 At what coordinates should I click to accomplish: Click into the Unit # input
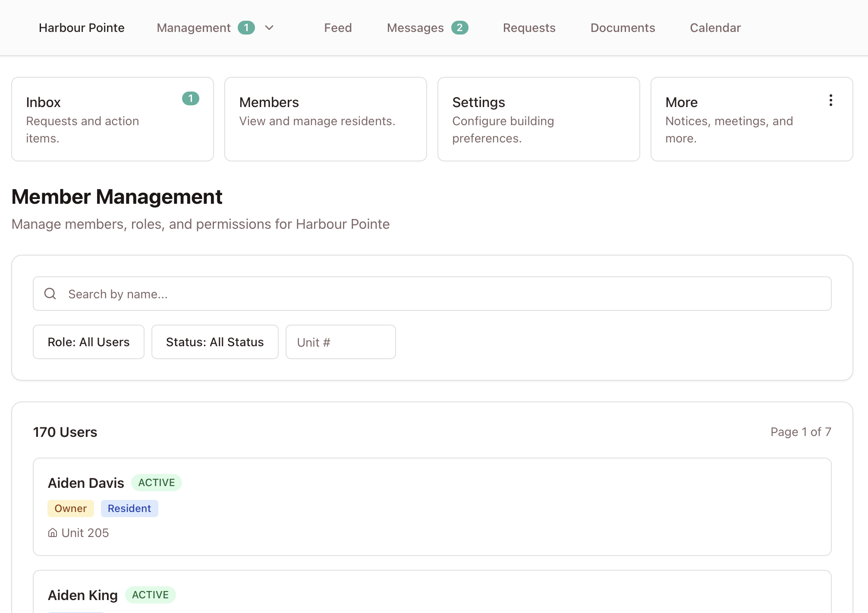coord(340,342)
